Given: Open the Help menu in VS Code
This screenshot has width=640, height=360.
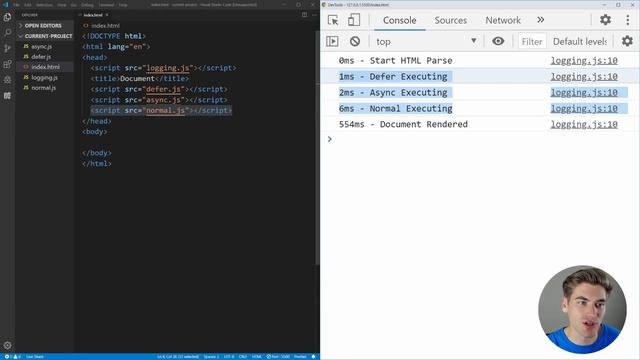Looking at the screenshot, I should (x=123, y=5).
